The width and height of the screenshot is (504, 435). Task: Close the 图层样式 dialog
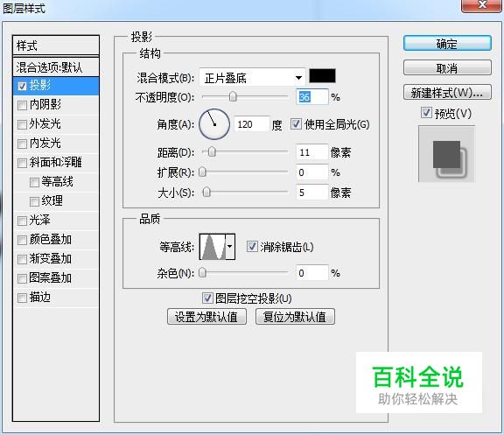481,5
